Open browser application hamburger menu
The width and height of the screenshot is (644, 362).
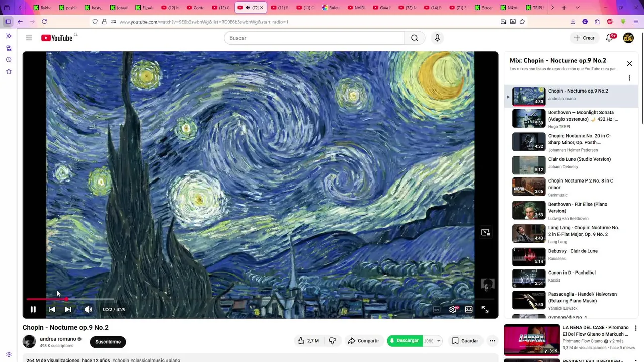635,22
